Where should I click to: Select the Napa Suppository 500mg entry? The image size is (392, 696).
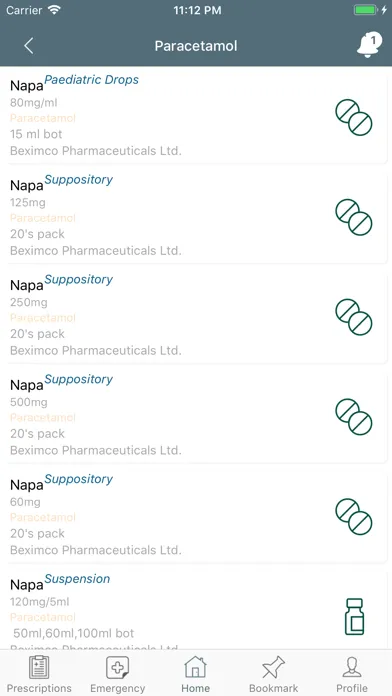(197, 416)
